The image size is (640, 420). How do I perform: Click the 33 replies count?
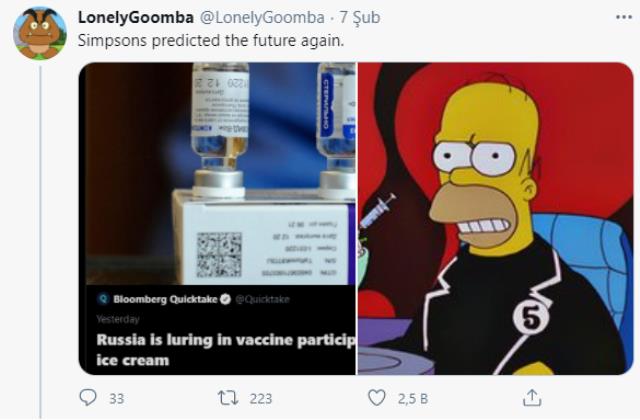[x=116, y=398]
